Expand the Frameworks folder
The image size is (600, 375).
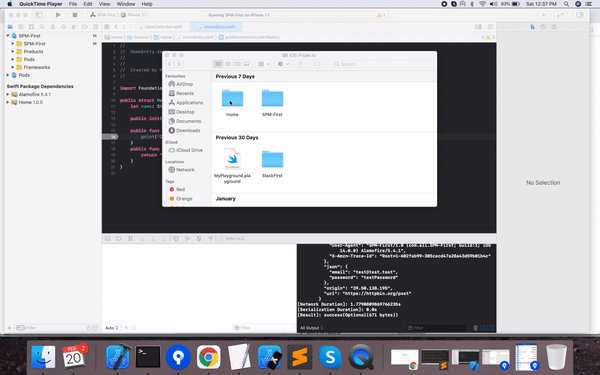[x=13, y=67]
